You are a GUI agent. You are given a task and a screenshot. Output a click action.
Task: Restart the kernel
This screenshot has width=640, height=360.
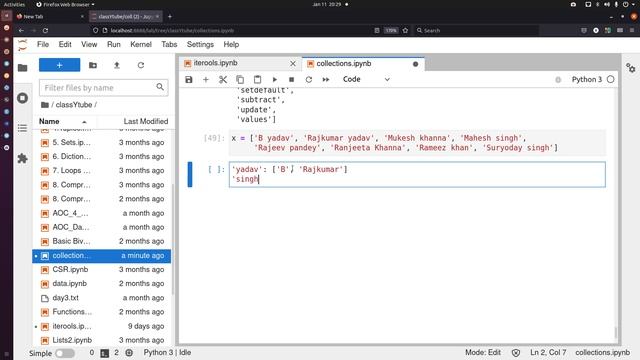(x=309, y=80)
